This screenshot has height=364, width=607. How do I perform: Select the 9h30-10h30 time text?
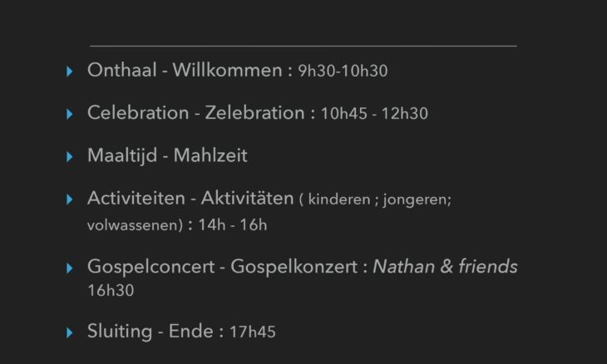pos(343,71)
